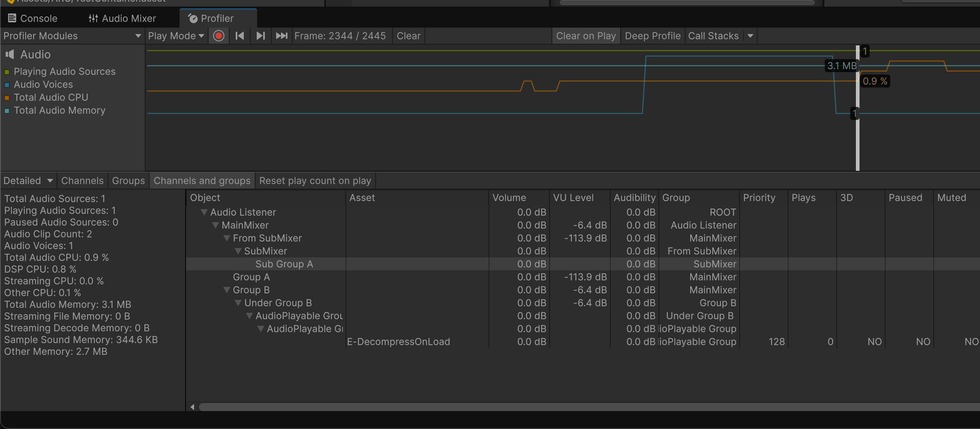
Task: Collapse the MainMixer tree node
Action: click(x=215, y=226)
